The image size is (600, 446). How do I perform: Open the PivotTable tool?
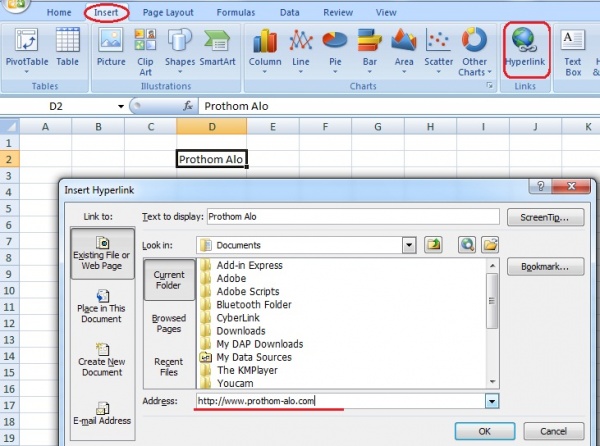click(27, 50)
